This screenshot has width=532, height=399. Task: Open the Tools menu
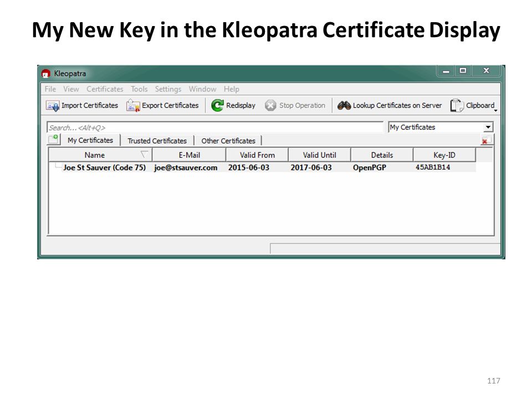139,89
